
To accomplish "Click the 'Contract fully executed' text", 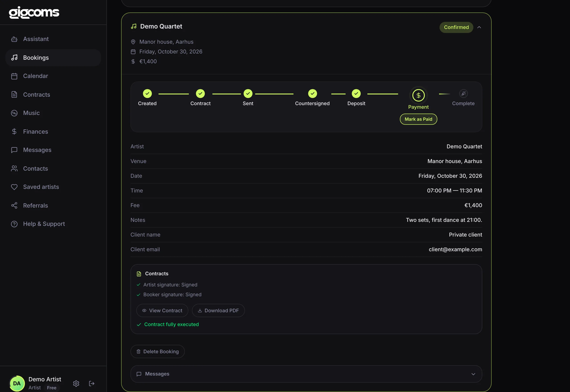I will [172, 325].
